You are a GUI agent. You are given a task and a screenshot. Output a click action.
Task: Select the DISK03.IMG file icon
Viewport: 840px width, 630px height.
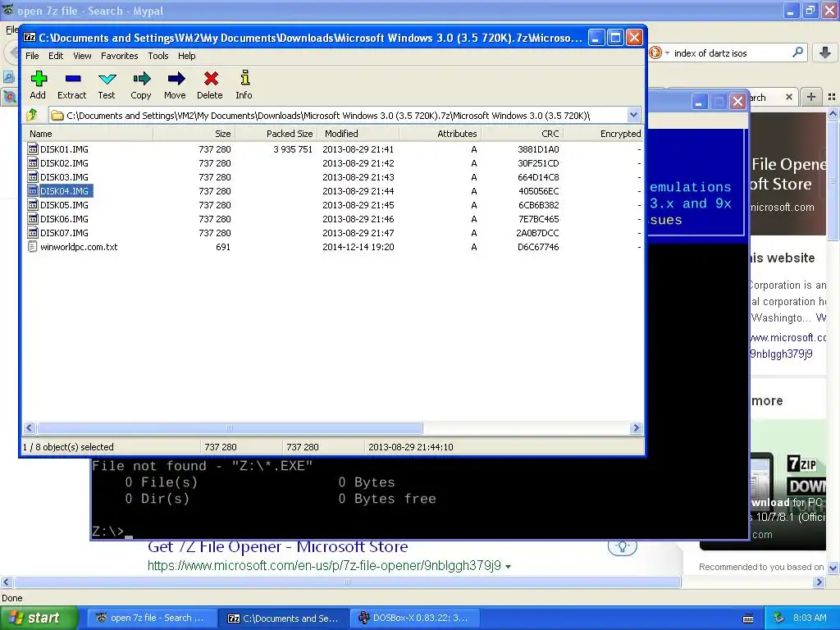(33, 177)
